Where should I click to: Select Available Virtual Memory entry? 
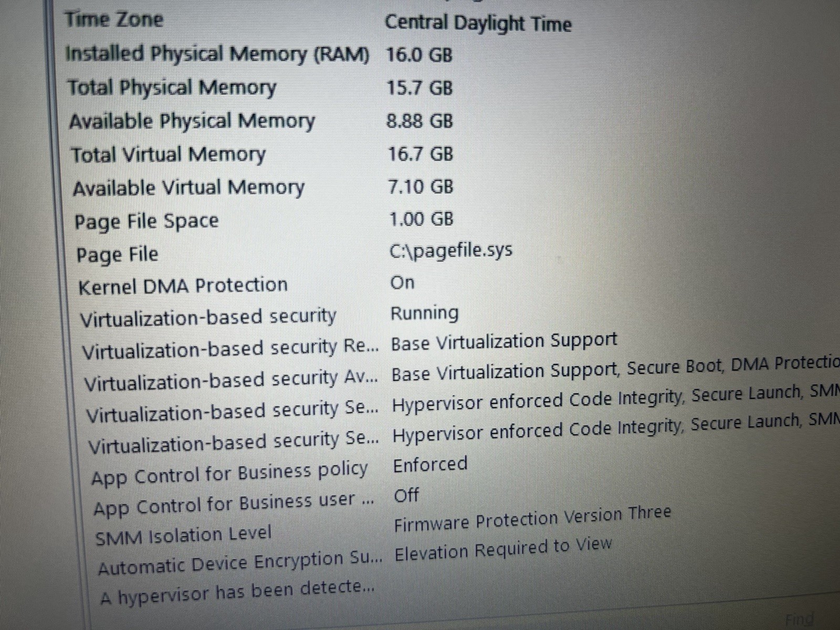[x=262, y=187]
